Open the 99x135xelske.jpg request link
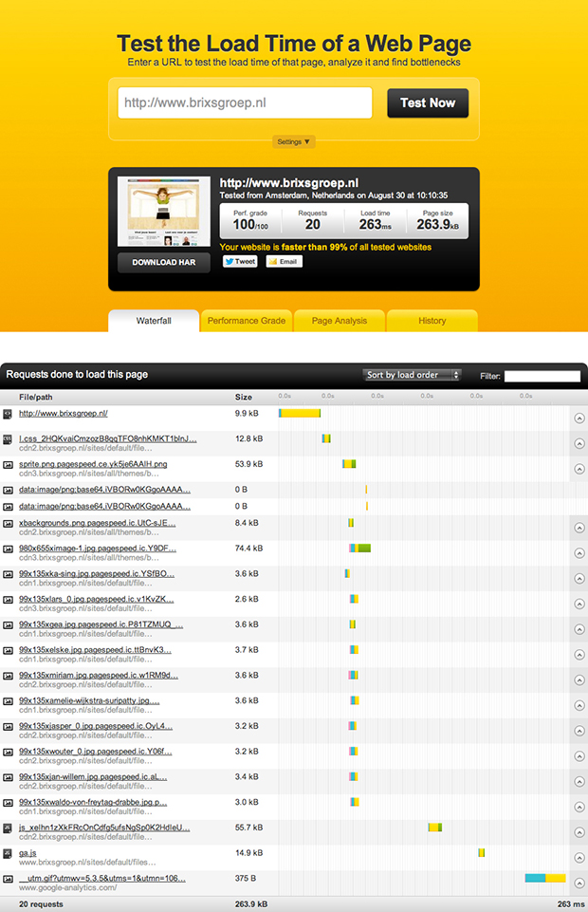The image size is (588, 912). [x=95, y=650]
